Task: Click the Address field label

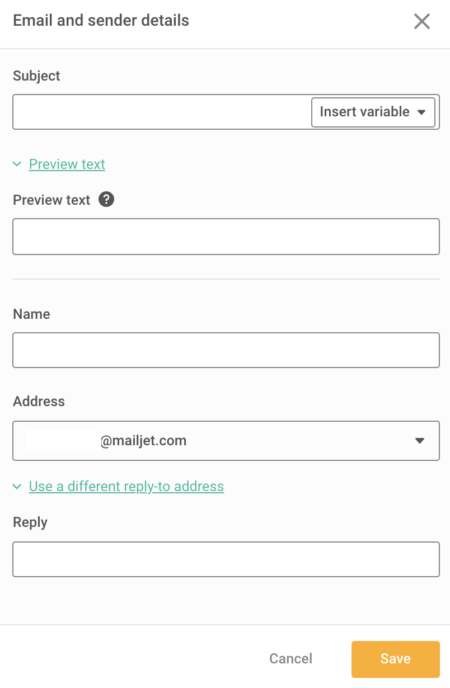Action: pos(39,401)
